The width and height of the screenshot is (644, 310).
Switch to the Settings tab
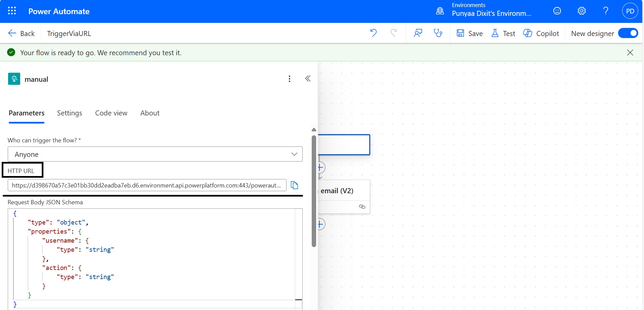pyautogui.click(x=69, y=113)
